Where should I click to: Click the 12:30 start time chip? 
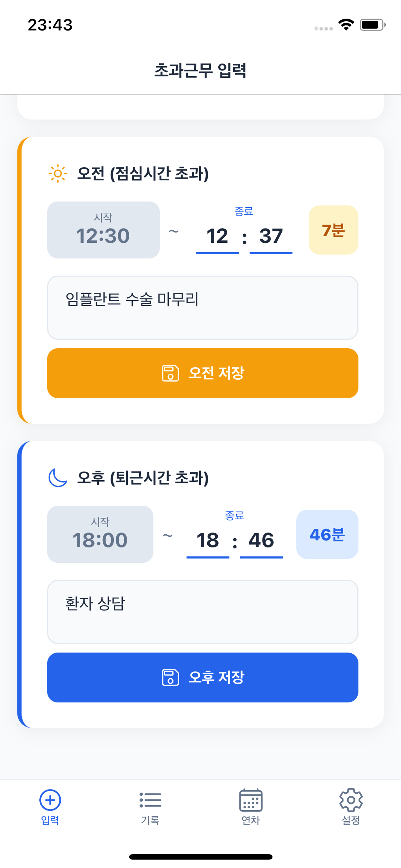click(103, 230)
